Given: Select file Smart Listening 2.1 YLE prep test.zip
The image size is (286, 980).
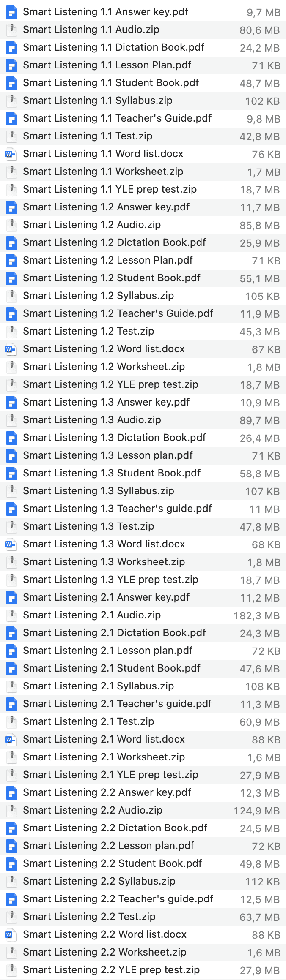Looking at the screenshot, I should click(x=143, y=775).
